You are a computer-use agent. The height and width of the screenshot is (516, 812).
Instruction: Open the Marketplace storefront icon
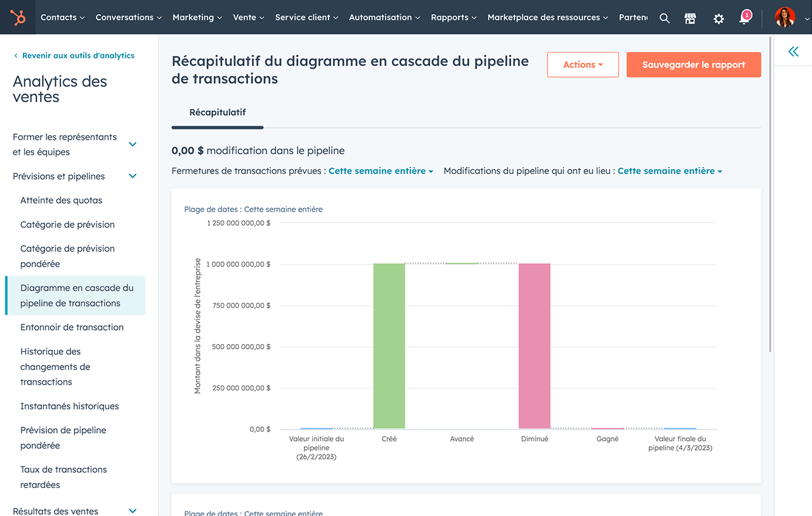point(691,18)
